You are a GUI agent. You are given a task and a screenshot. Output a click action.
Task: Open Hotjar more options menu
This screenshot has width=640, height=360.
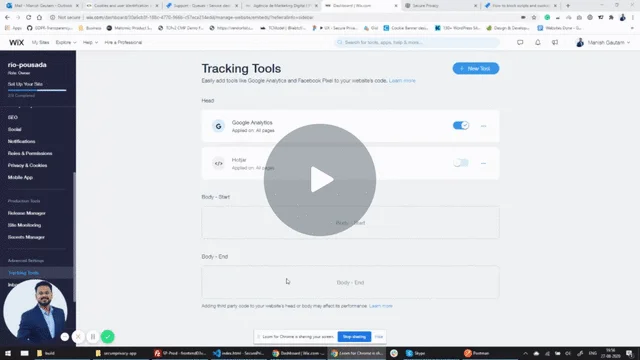coord(483,163)
